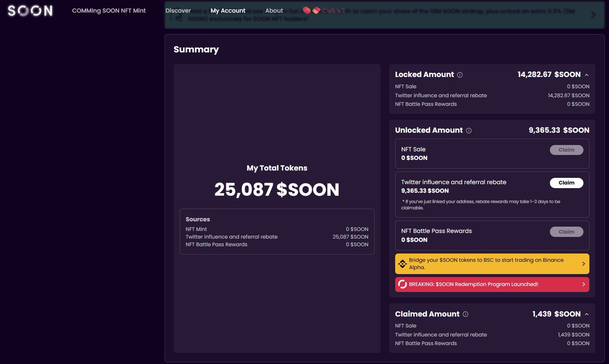
Task: Collapse the Claimed Amount section chevron
Action: pyautogui.click(x=587, y=314)
